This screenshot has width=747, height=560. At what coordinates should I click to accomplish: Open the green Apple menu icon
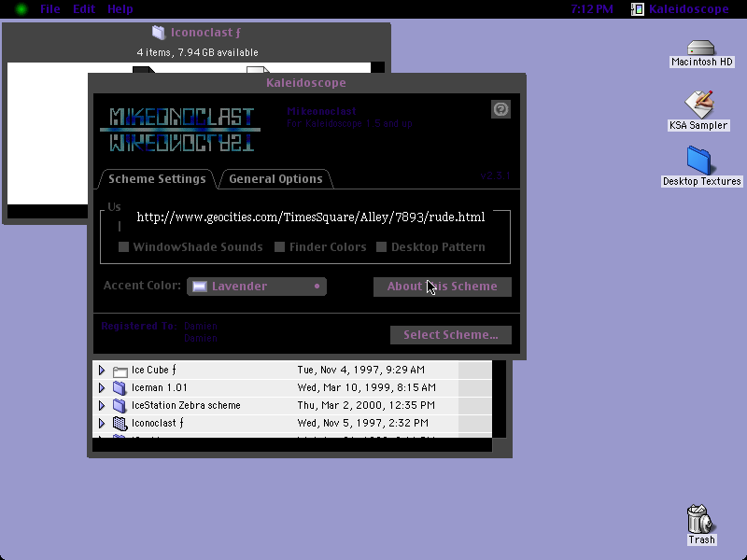tap(21, 9)
